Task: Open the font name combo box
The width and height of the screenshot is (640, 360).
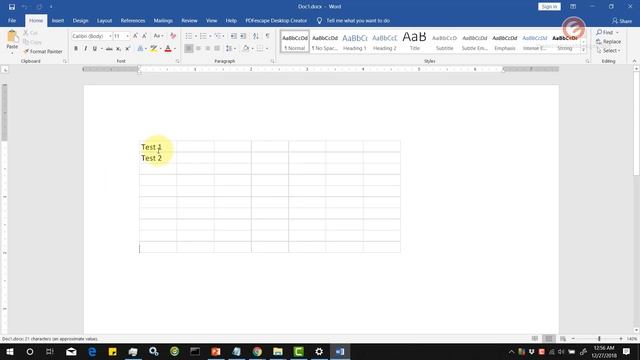Action: pyautogui.click(x=91, y=36)
